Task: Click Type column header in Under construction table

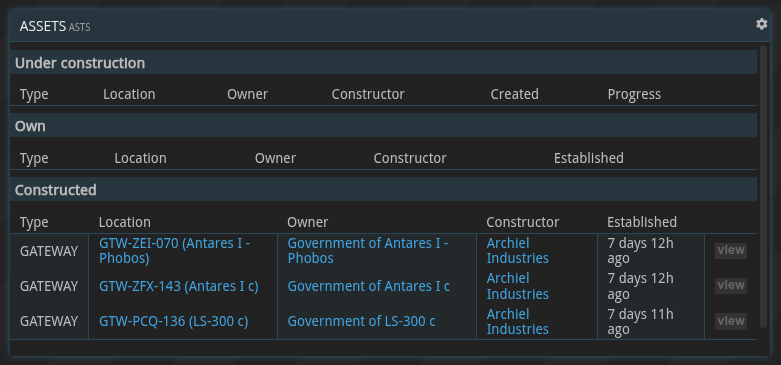Action: click(x=34, y=95)
